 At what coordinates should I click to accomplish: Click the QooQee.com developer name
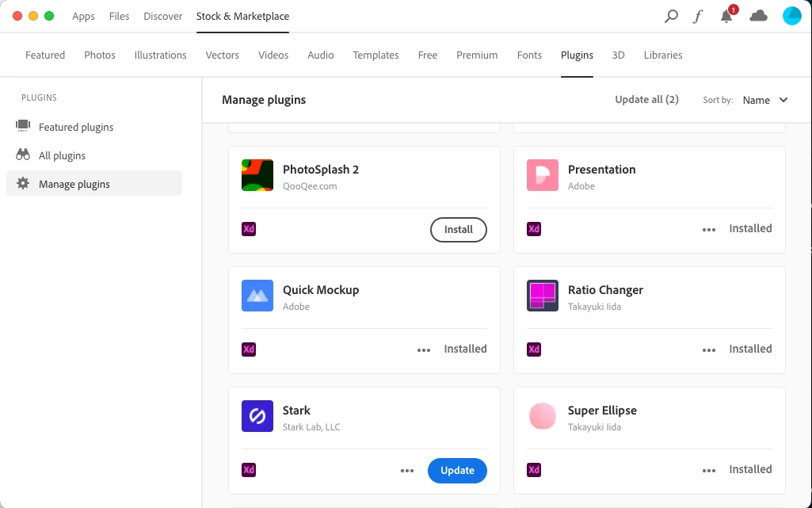[310, 186]
